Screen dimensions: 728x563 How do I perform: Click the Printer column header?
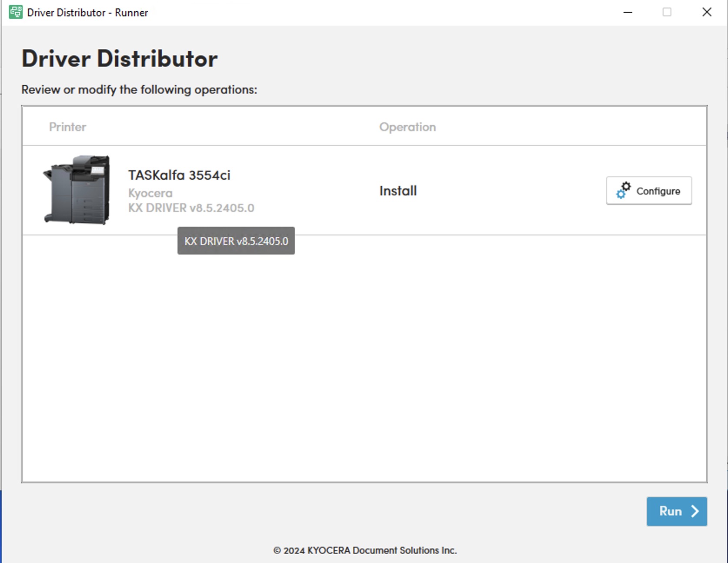tap(67, 127)
